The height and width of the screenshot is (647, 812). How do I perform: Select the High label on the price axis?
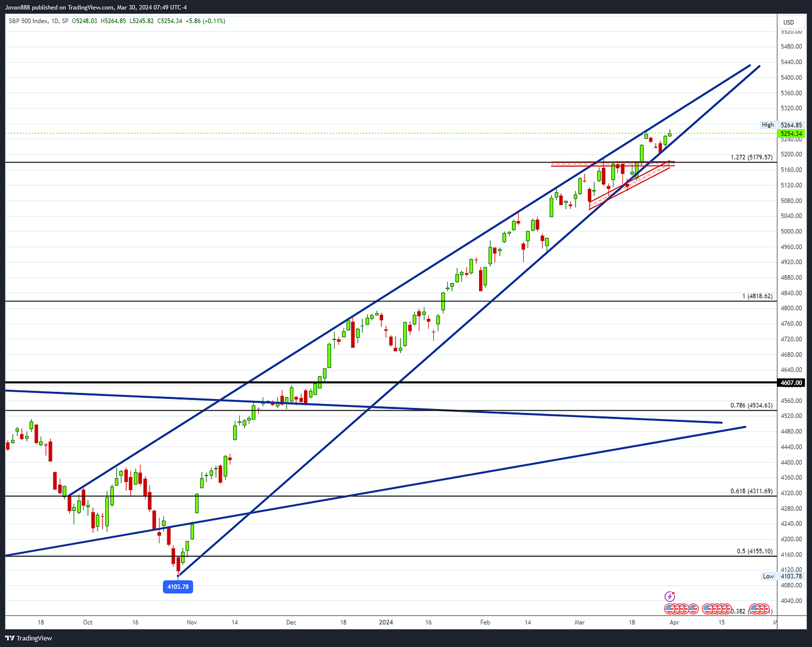[x=768, y=125]
